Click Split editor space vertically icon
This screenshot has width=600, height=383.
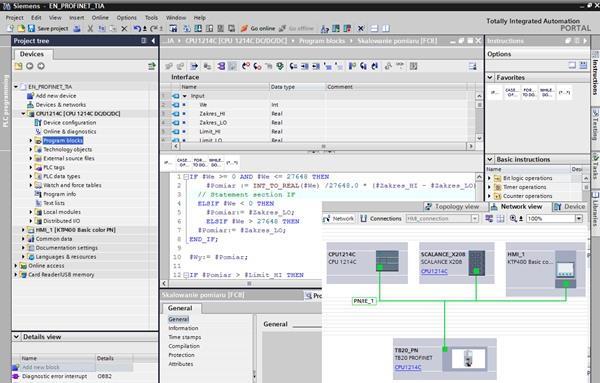coord(386,29)
